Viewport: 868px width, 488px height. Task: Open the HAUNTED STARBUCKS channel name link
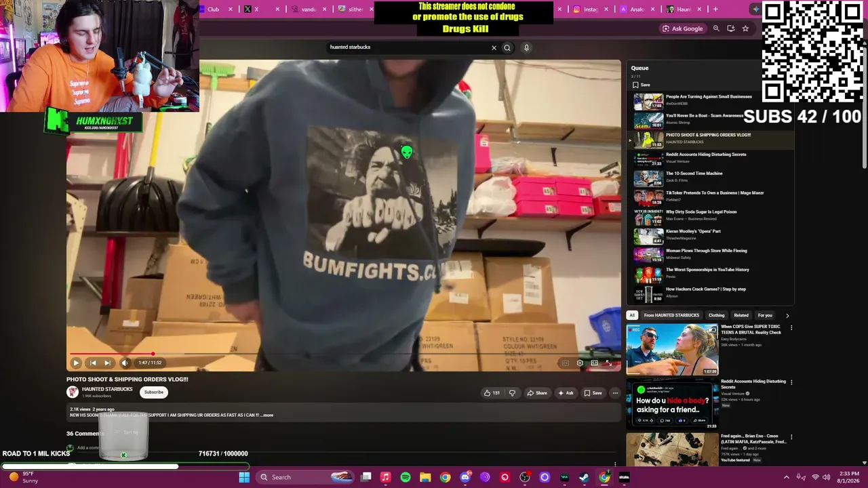(107, 389)
